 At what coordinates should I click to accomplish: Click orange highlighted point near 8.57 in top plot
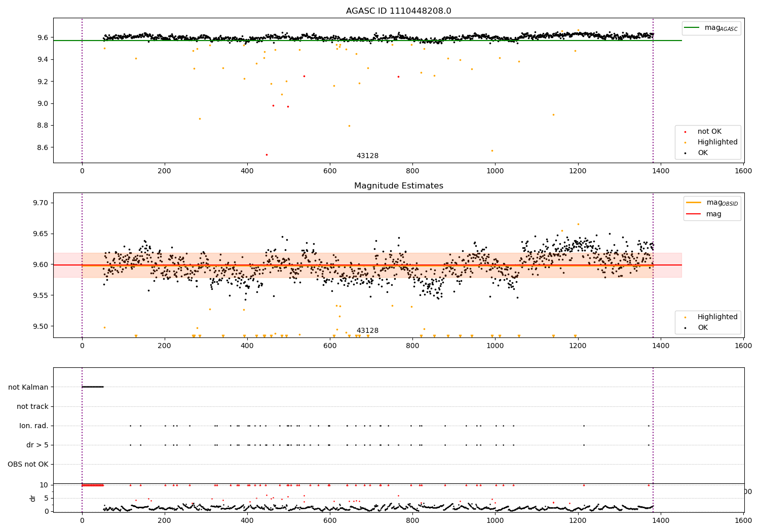pyautogui.click(x=492, y=150)
